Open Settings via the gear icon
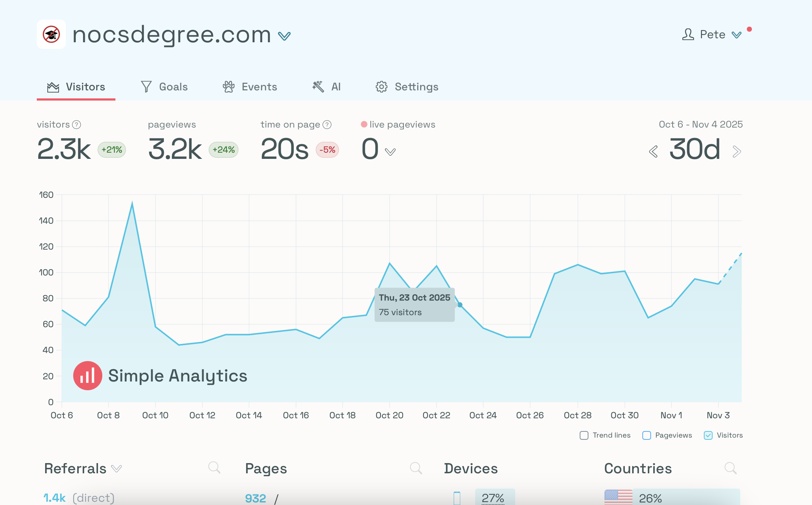 tap(381, 86)
